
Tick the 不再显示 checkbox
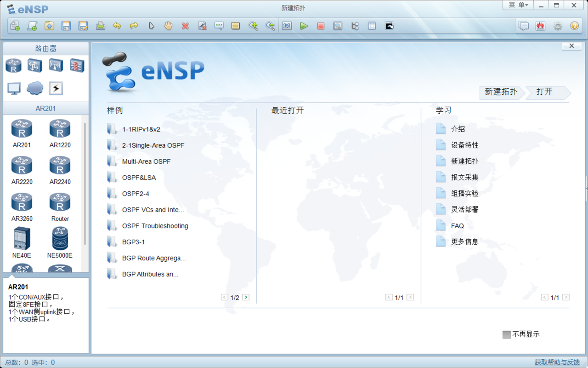[x=507, y=334]
